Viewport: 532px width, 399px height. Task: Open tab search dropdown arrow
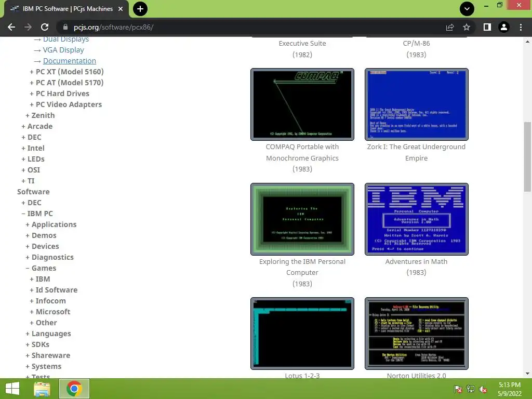[x=467, y=9]
